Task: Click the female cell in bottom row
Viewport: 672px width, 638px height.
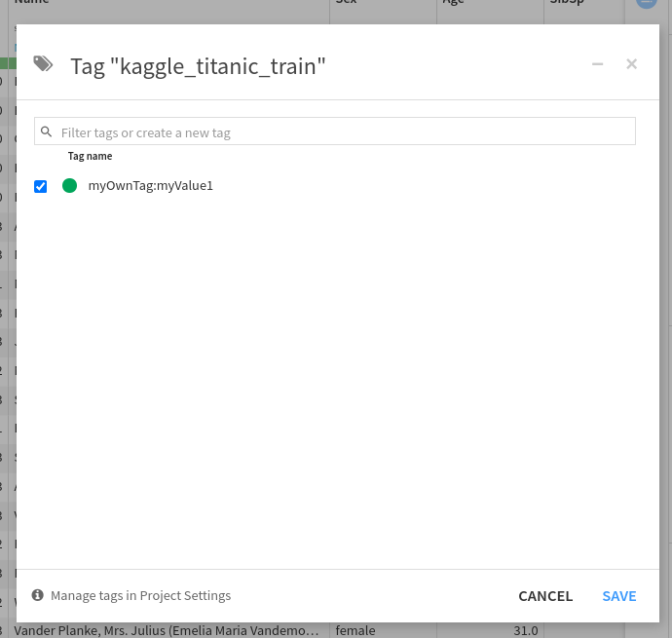Action: click(x=355, y=630)
